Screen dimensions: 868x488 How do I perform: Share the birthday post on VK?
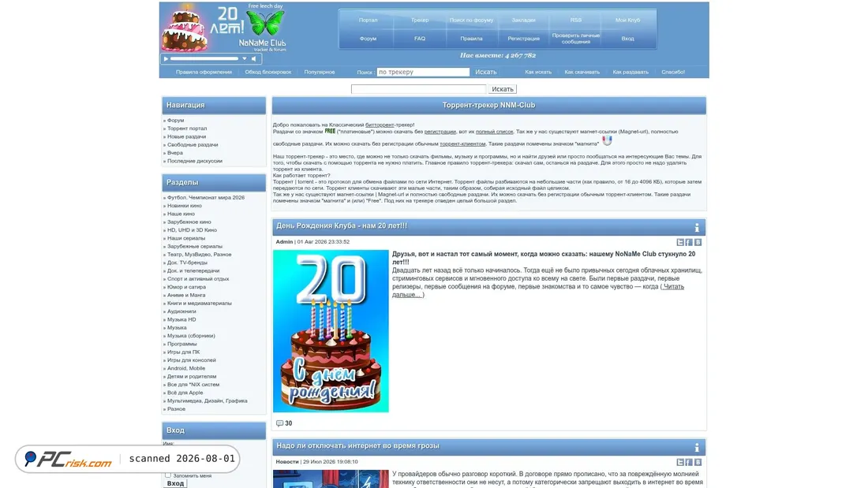coord(698,242)
